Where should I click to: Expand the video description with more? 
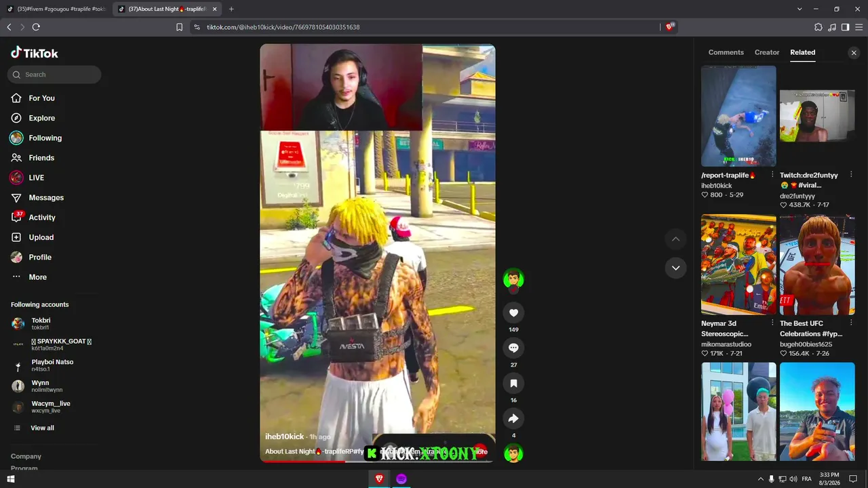click(481, 451)
